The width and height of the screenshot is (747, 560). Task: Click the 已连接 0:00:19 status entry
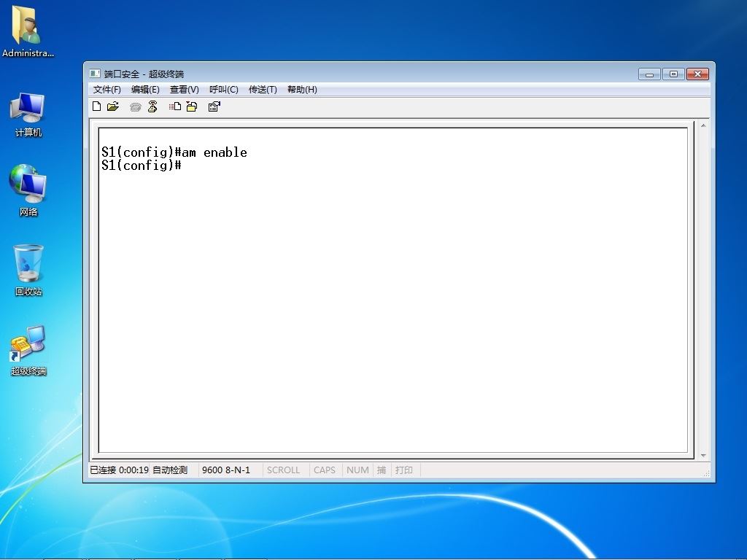pyautogui.click(x=119, y=470)
